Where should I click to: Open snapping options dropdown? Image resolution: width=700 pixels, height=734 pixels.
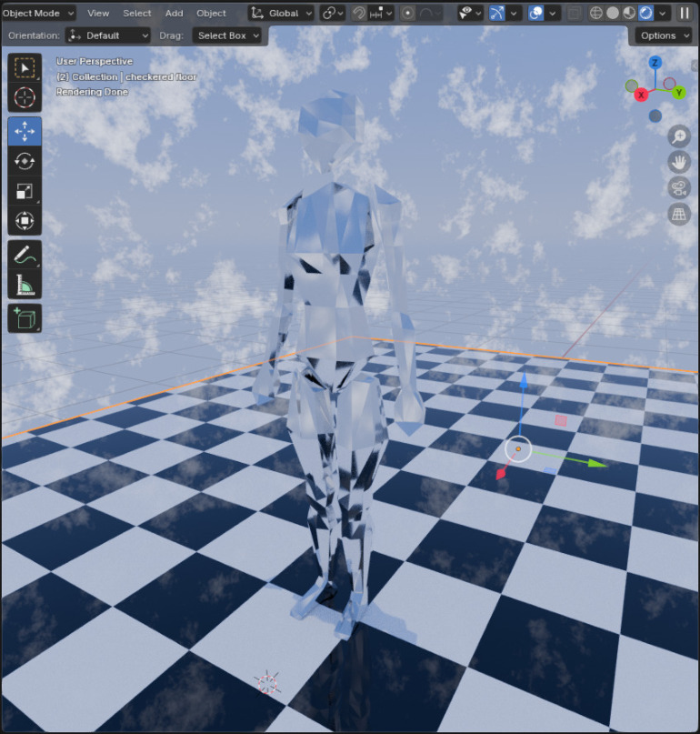tap(381, 13)
